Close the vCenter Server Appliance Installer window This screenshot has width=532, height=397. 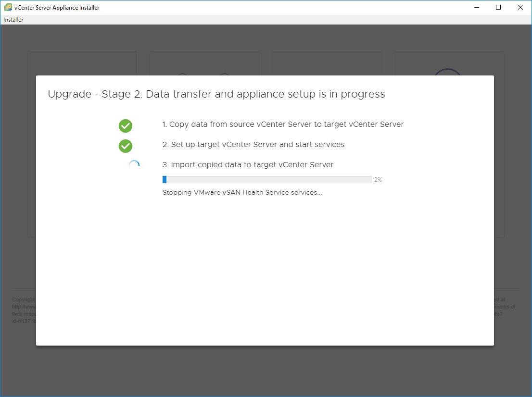[520, 7]
